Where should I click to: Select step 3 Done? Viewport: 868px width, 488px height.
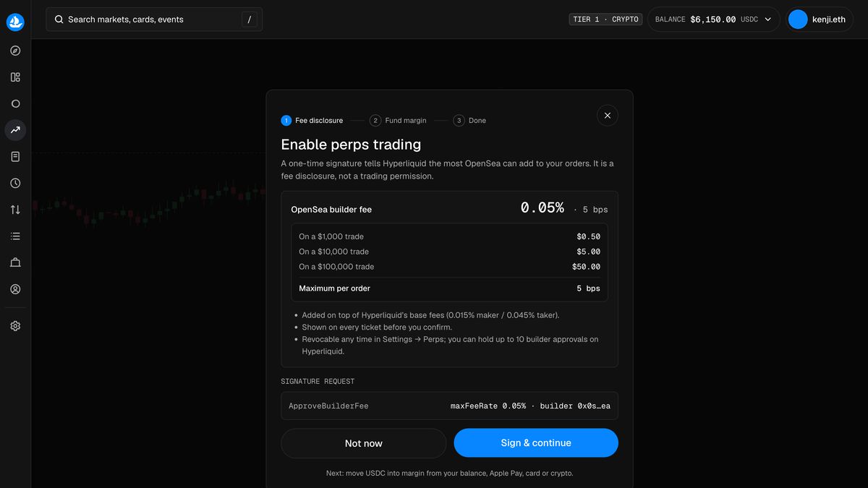470,121
